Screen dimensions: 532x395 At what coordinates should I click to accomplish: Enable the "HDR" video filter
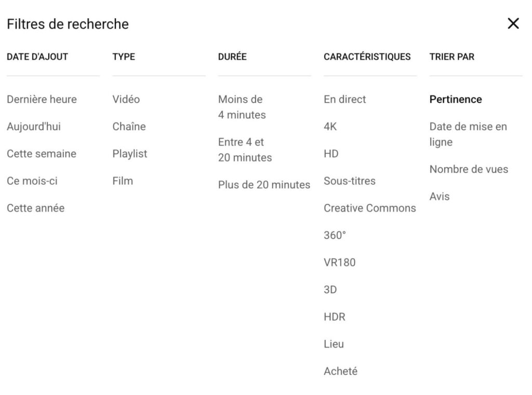[x=335, y=317]
